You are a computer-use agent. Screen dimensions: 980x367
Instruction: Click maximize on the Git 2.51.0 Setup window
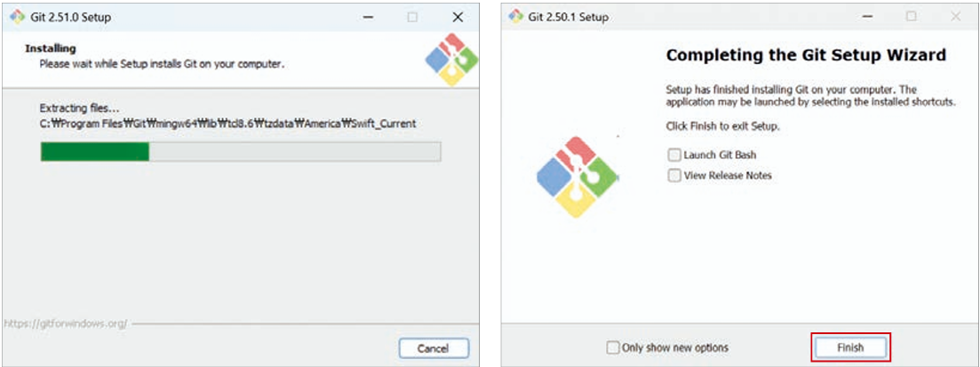[x=412, y=17]
